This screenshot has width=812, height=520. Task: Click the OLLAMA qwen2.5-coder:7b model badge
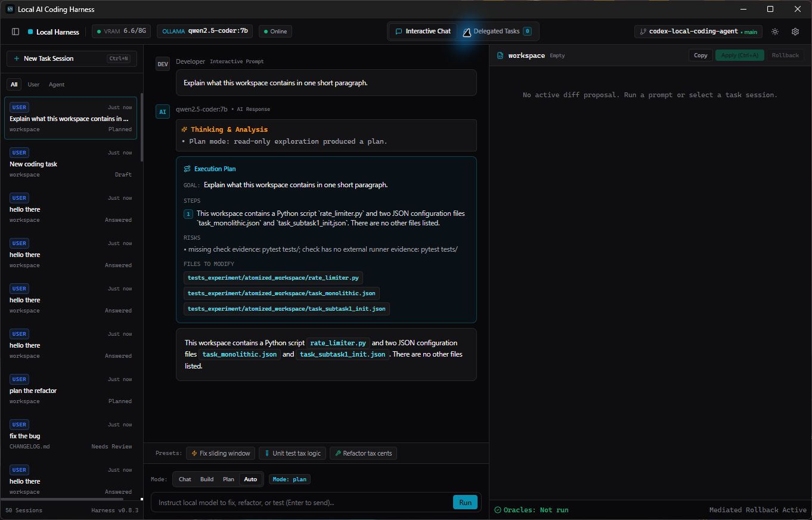coord(205,32)
